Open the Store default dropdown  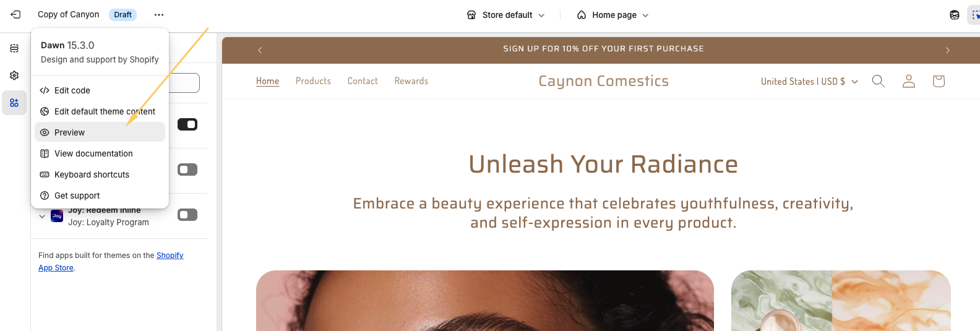pyautogui.click(x=506, y=15)
